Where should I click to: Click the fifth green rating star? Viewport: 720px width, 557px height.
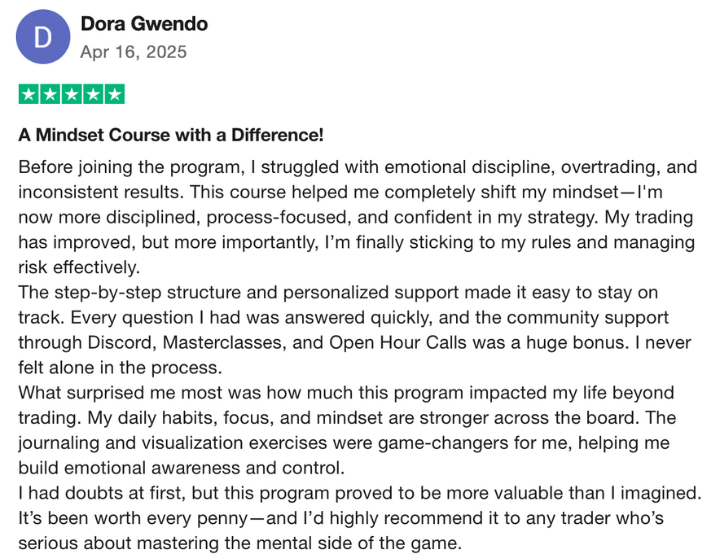[115, 94]
